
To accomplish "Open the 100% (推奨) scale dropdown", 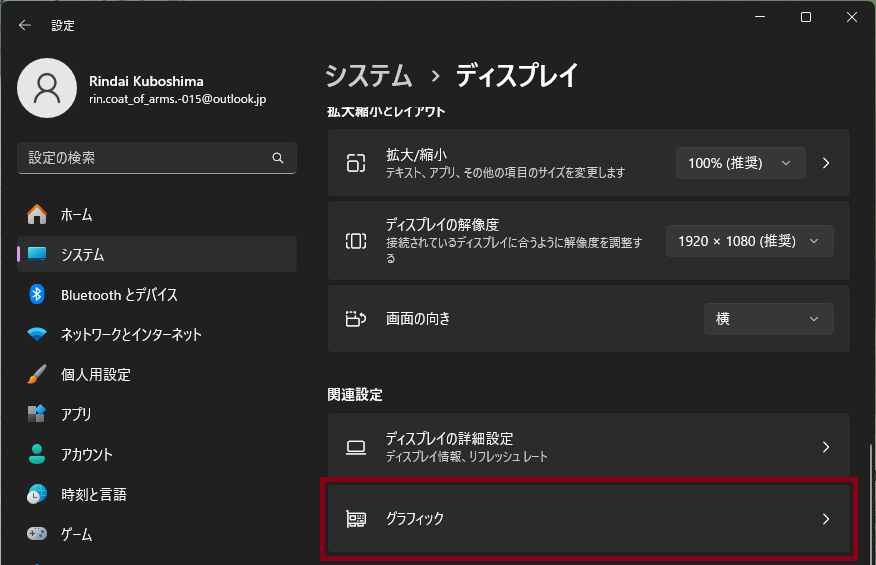I will point(740,163).
